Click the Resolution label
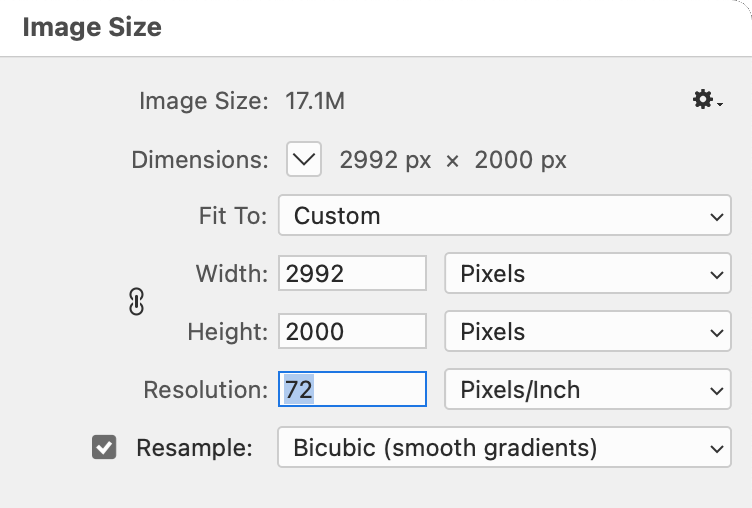 (x=206, y=390)
